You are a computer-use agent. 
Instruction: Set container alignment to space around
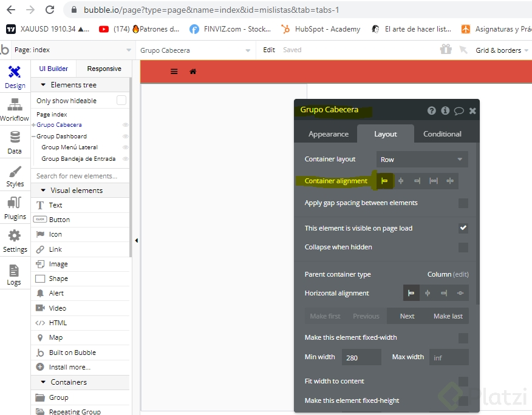coord(450,181)
